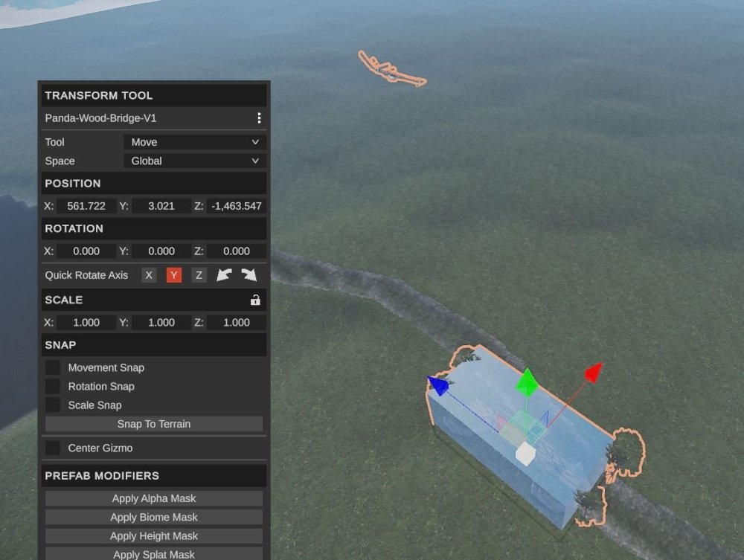This screenshot has height=560, width=744.
Task: Open the Space dropdown set to Global
Action: click(194, 161)
